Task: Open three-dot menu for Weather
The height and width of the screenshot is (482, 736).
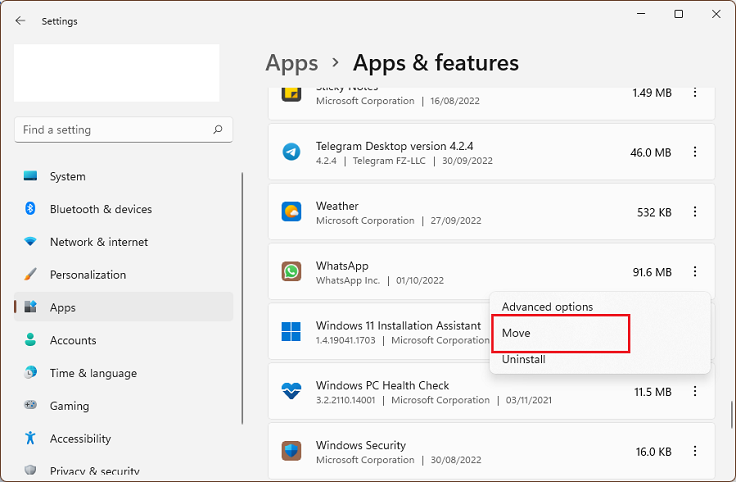Action: [695, 212]
